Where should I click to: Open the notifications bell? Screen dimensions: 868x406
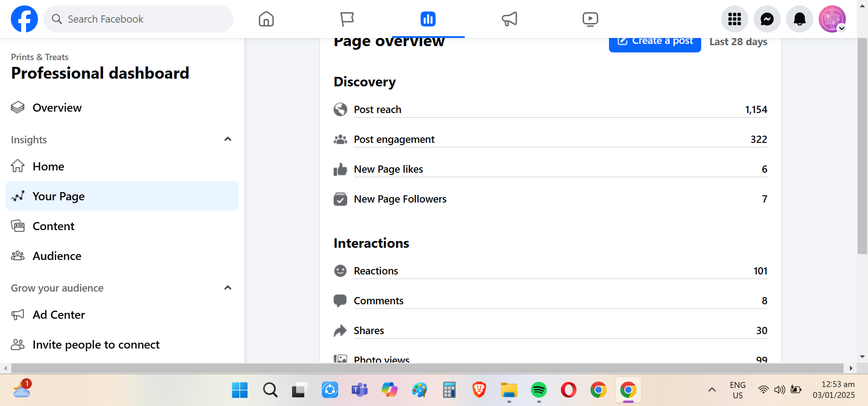tap(800, 19)
